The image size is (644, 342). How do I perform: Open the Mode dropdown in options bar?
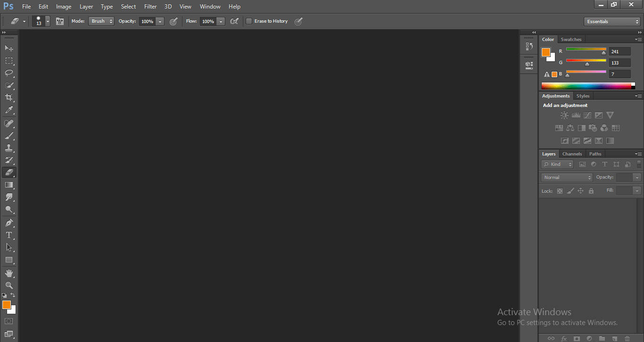tap(101, 21)
